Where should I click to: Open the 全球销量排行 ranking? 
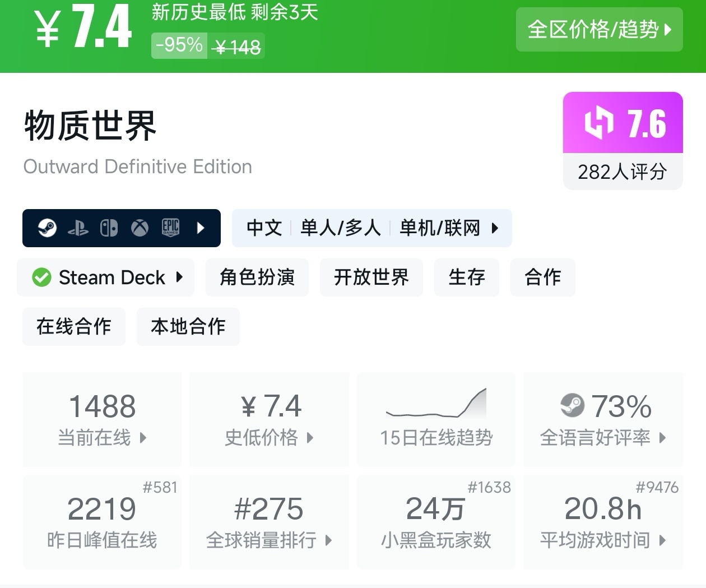click(x=269, y=522)
